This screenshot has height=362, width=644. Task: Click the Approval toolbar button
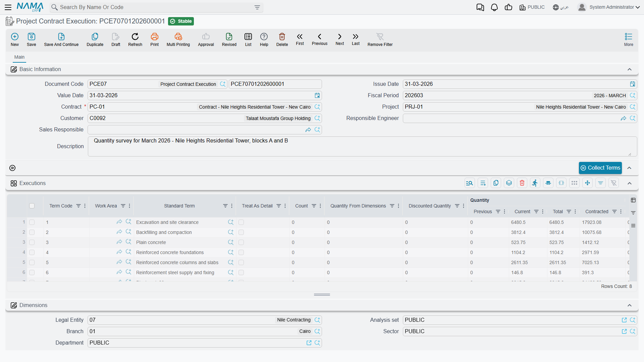point(206,39)
